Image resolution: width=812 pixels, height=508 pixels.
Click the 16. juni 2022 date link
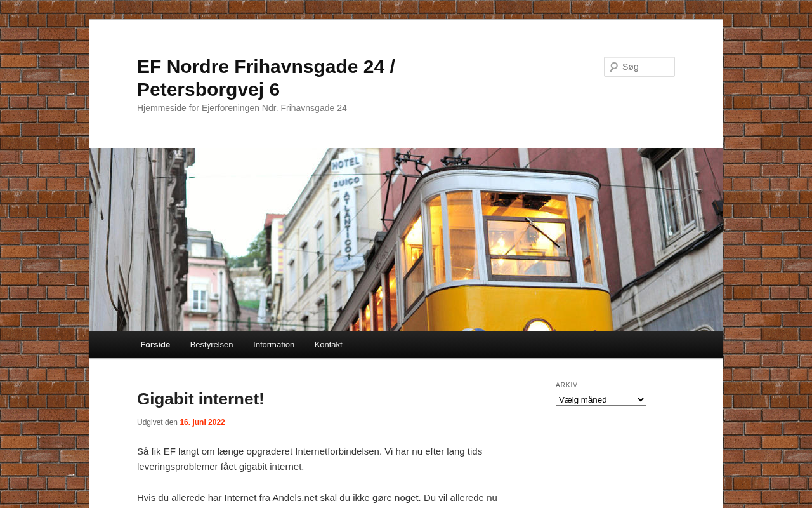coord(202,422)
